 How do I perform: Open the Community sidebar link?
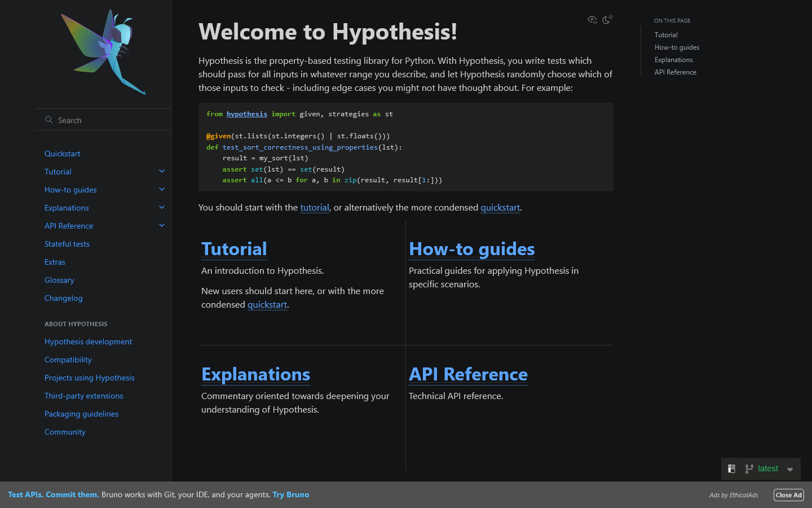pos(65,432)
